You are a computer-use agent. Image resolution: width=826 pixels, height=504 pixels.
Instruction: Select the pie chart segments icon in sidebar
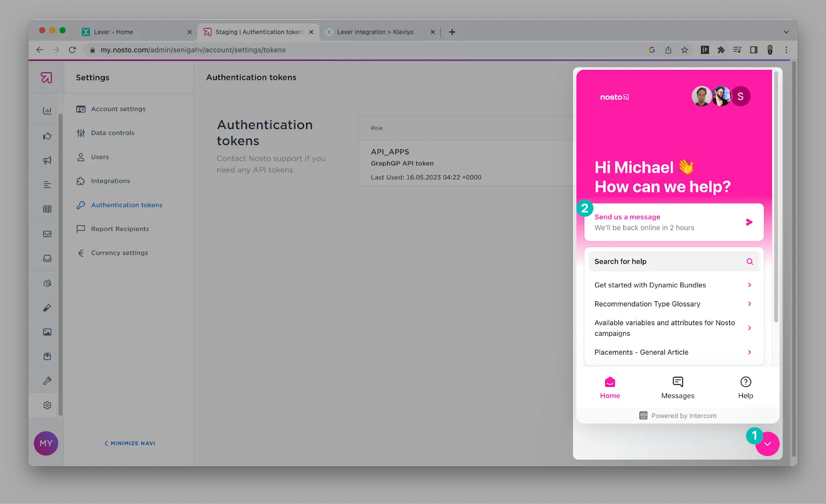click(47, 283)
